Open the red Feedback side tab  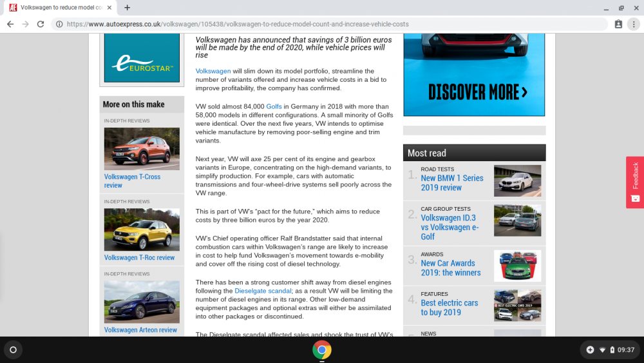click(635, 182)
